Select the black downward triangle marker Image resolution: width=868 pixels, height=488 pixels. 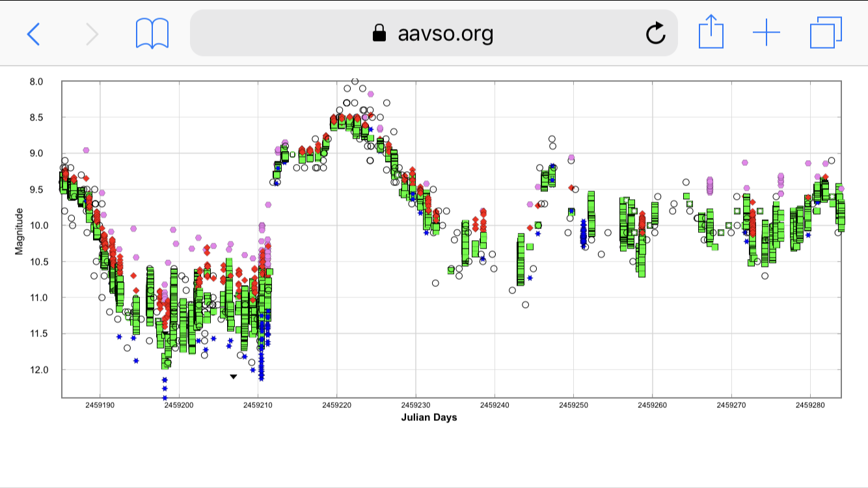coord(234,376)
